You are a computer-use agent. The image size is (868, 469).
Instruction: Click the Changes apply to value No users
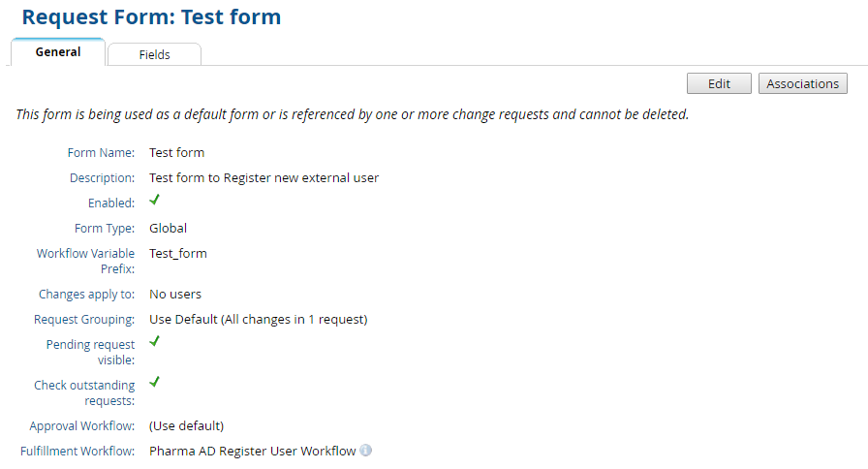click(x=175, y=294)
